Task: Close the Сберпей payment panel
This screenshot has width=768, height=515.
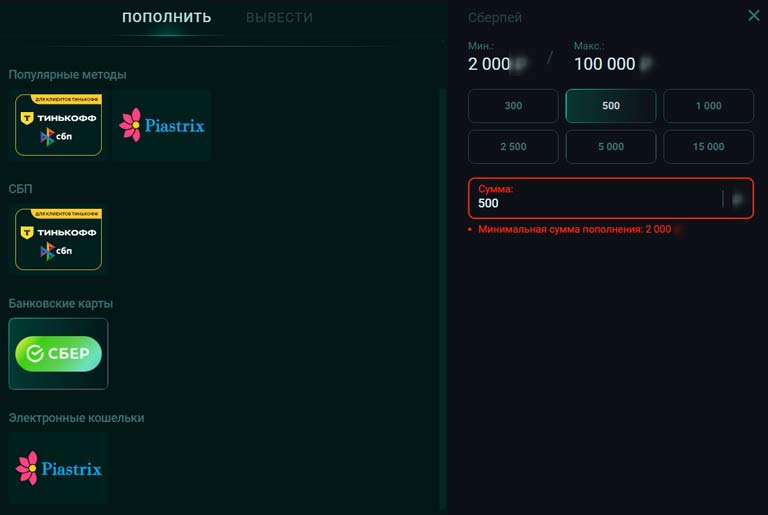Action: pyautogui.click(x=754, y=16)
